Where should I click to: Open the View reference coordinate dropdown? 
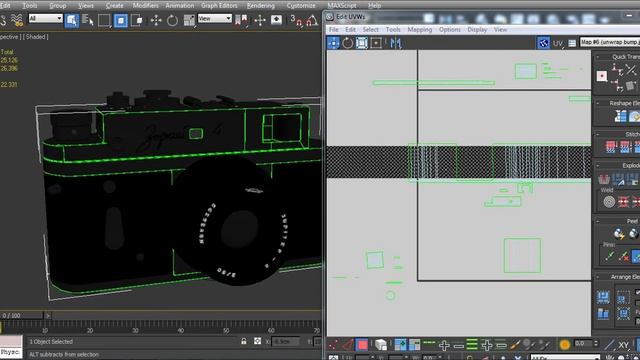point(215,18)
